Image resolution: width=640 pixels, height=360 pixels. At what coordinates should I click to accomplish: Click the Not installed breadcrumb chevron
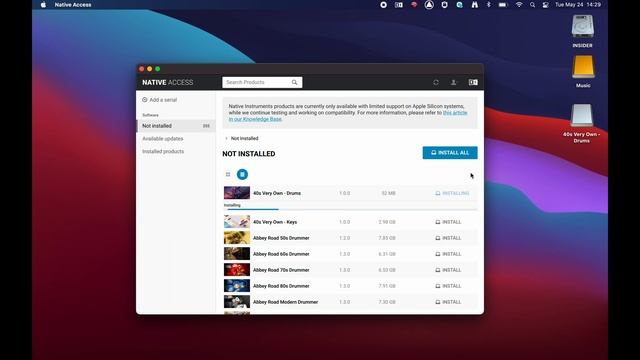(227, 138)
